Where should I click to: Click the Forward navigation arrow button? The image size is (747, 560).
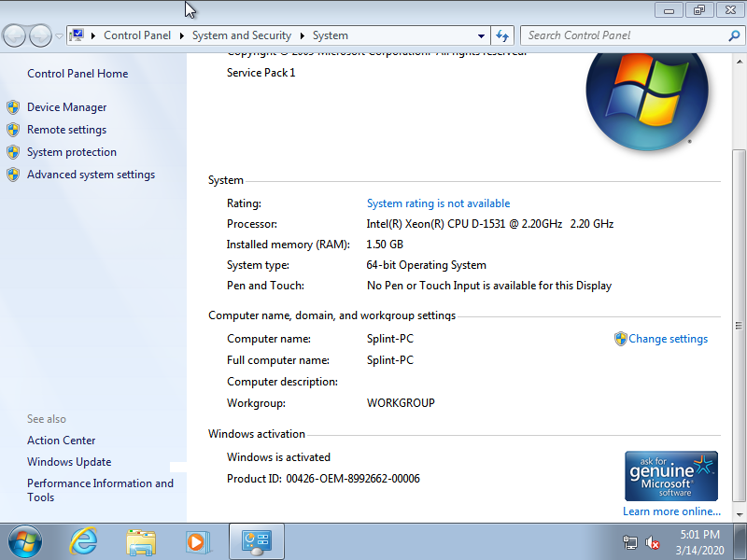pyautogui.click(x=40, y=35)
